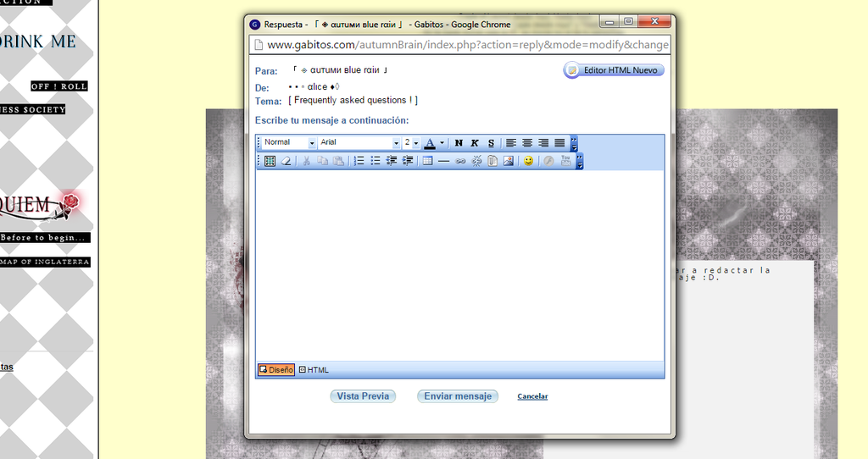Screen dimensions: 868x459
Task: Open the smiley emoticon picker
Action: [x=528, y=161]
